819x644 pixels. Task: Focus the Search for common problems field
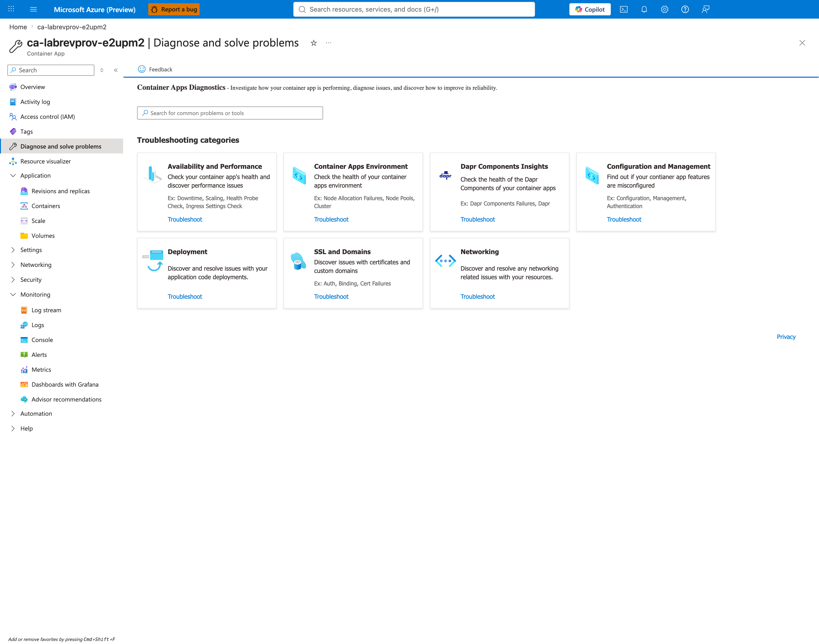click(x=230, y=113)
